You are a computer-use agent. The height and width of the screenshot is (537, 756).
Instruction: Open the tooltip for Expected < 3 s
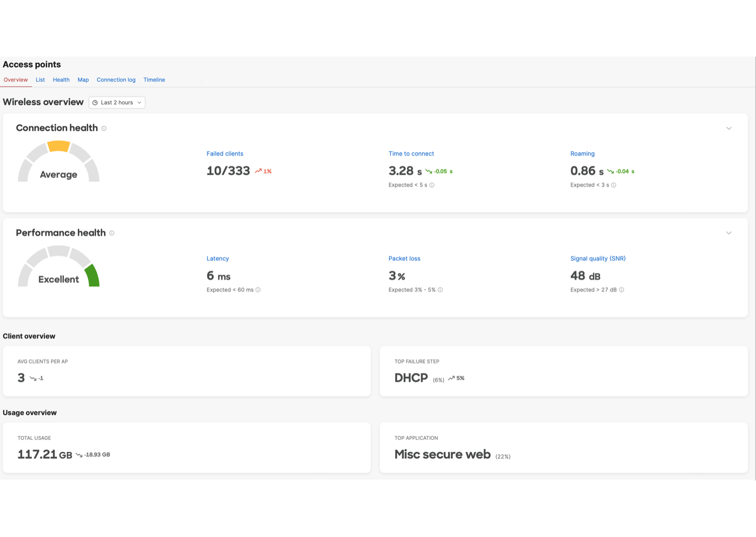pos(613,185)
